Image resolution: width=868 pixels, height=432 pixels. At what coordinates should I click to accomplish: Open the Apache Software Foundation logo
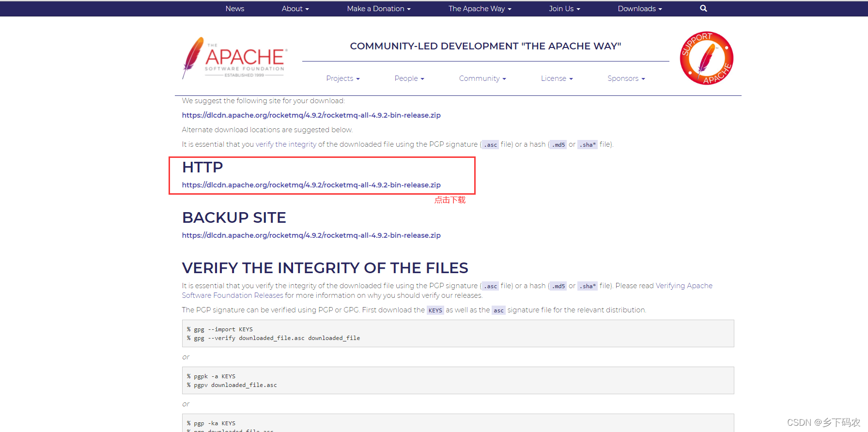235,58
